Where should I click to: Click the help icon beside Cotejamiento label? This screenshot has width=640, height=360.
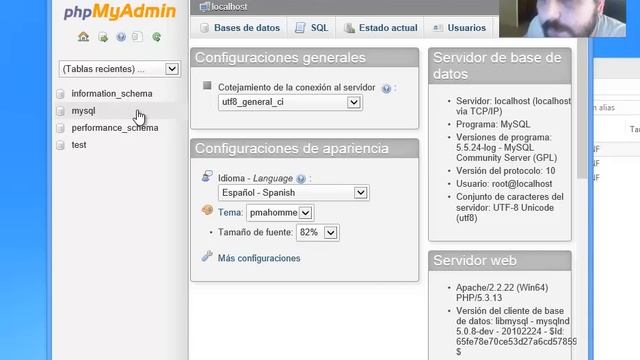coord(386,88)
